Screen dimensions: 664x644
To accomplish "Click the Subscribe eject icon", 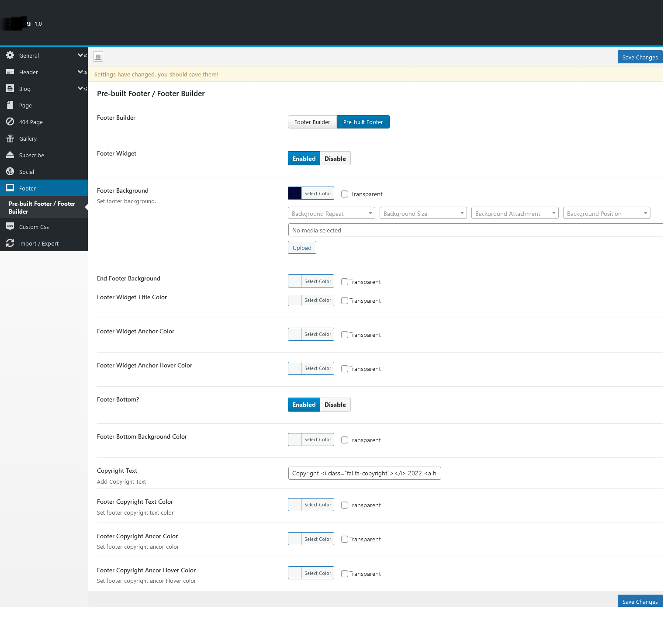I will 10,155.
